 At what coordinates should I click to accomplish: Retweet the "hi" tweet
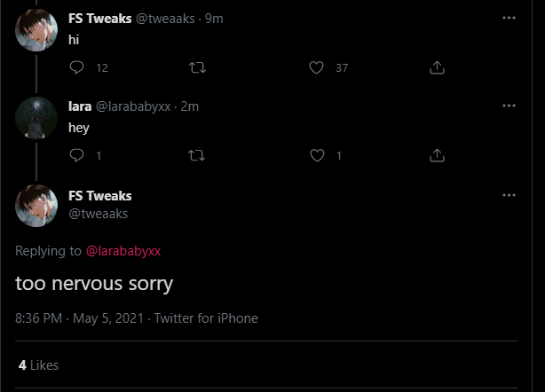tap(197, 67)
